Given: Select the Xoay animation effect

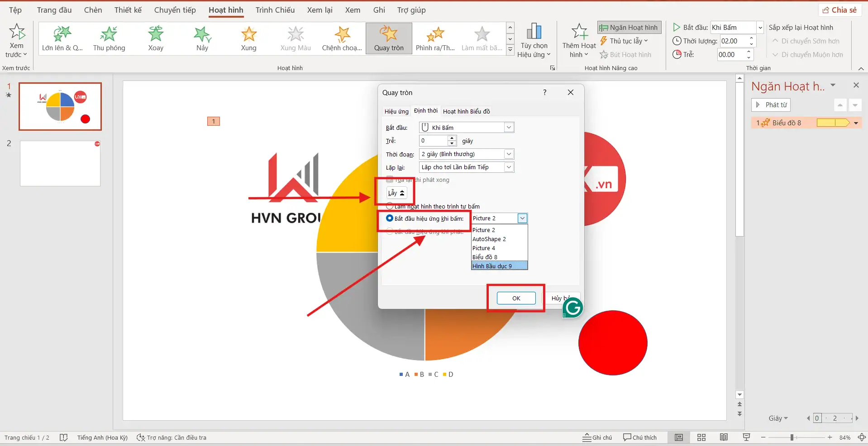Looking at the screenshot, I should point(156,38).
